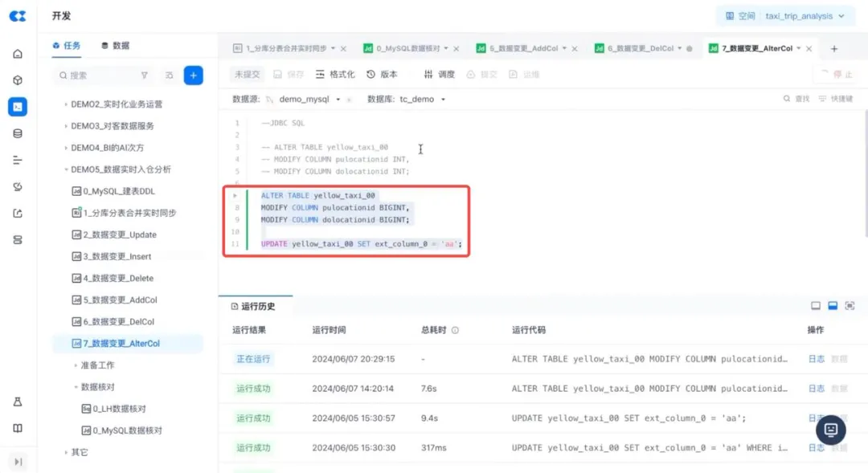Open the book icon at sidebar bottom
868x473 pixels.
pyautogui.click(x=18, y=428)
